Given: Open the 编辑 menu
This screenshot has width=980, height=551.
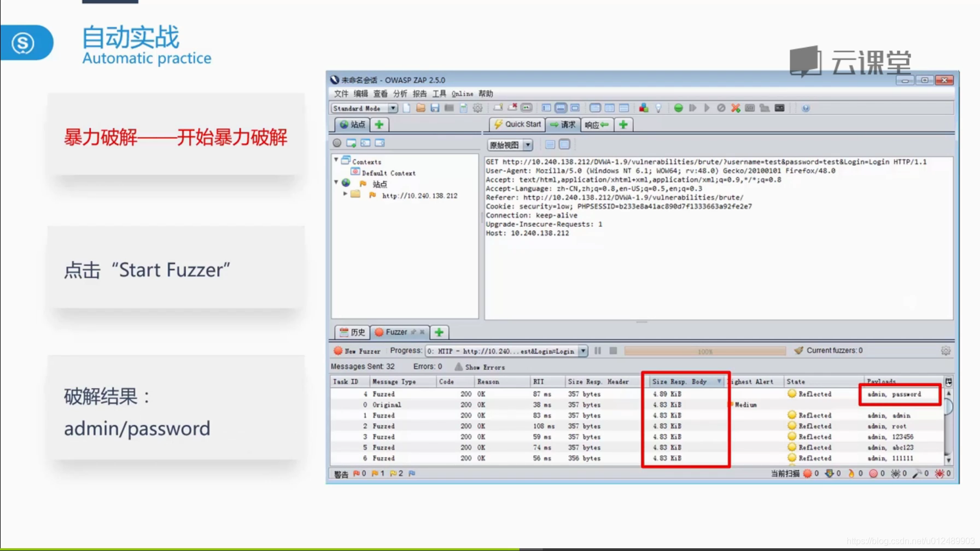Looking at the screenshot, I should [360, 94].
